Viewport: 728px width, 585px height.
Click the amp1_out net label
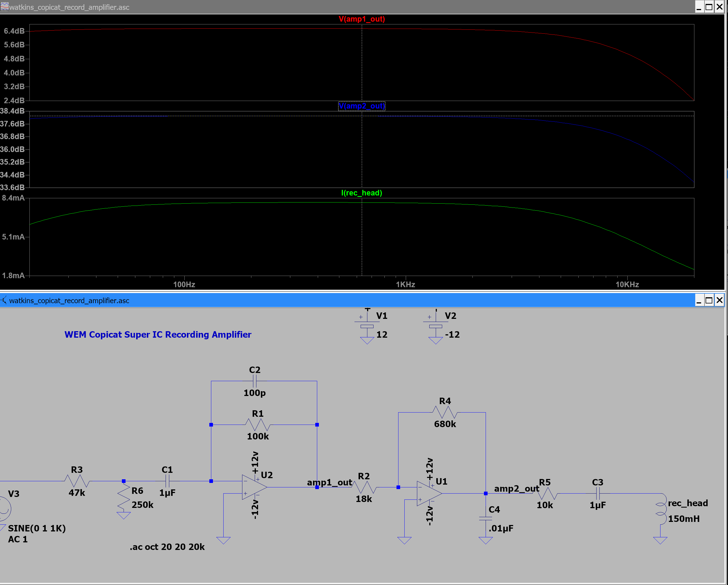pos(329,482)
